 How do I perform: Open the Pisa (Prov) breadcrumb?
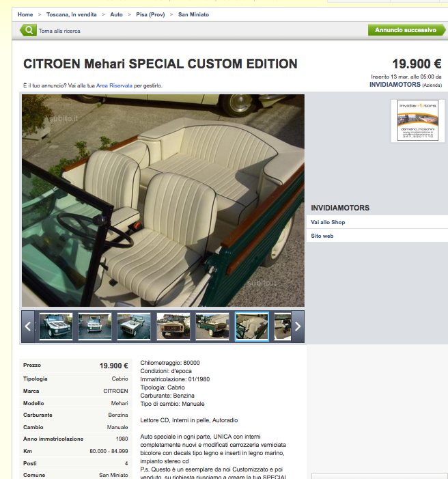pos(150,14)
